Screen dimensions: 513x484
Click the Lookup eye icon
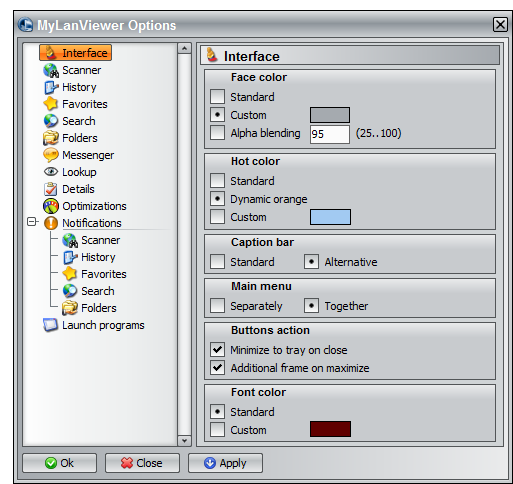(x=51, y=172)
